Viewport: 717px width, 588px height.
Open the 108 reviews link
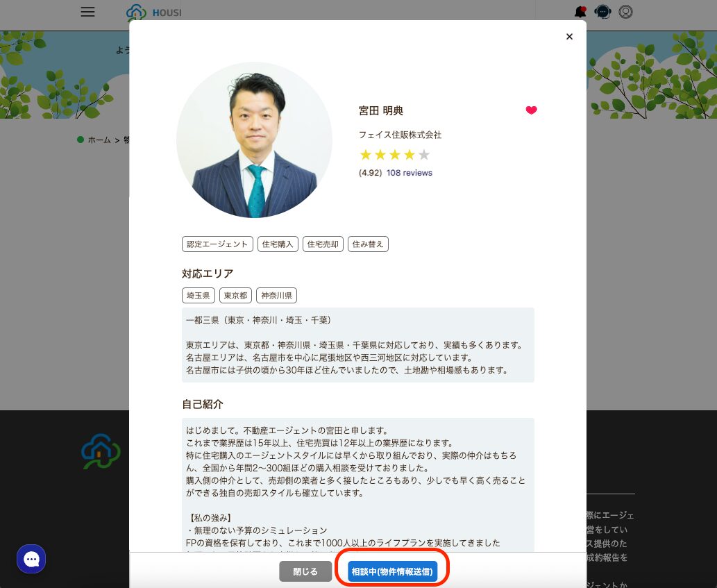(x=410, y=173)
